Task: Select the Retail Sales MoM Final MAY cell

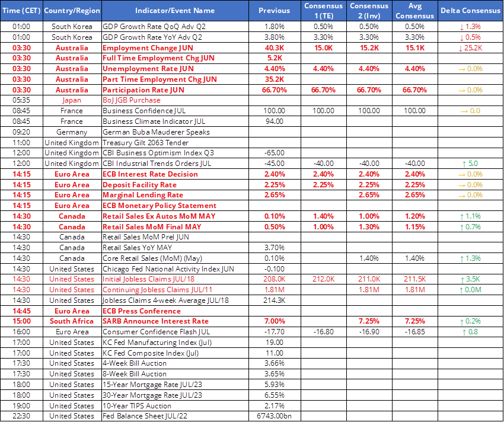Action: (x=175, y=227)
